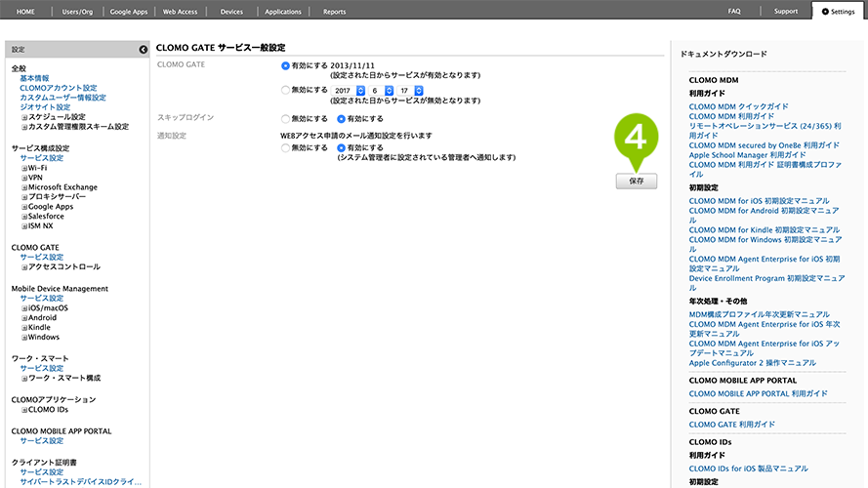Expand Salesforce tree node
Viewport: 868px width, 488px height.
pyautogui.click(x=24, y=217)
